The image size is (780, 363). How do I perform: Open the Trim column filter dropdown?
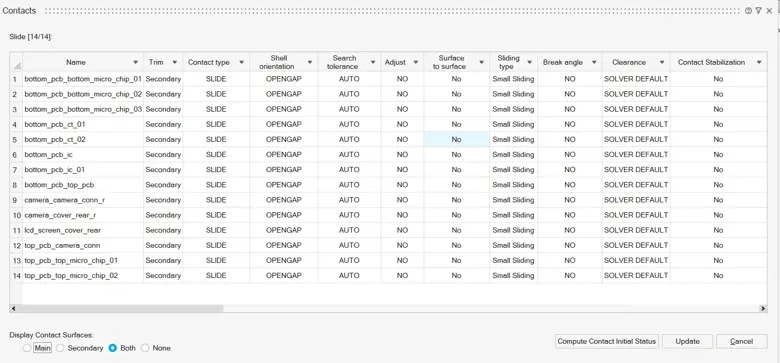(175, 63)
